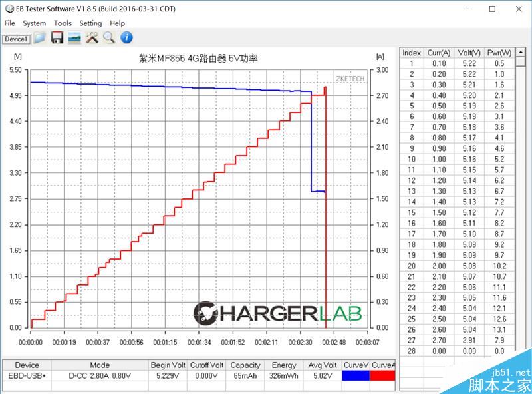Screen dimensions: 532x394
Task: Open the Setting menu
Action: point(90,23)
